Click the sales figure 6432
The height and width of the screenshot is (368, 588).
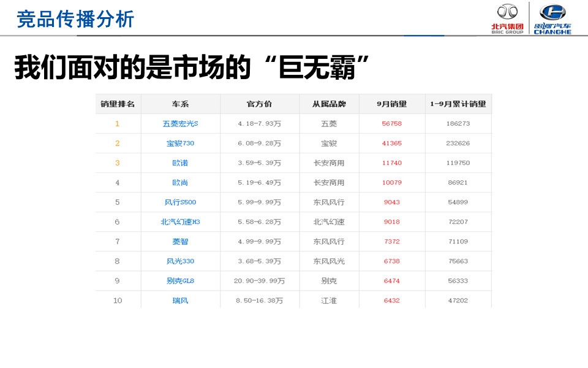click(x=392, y=301)
